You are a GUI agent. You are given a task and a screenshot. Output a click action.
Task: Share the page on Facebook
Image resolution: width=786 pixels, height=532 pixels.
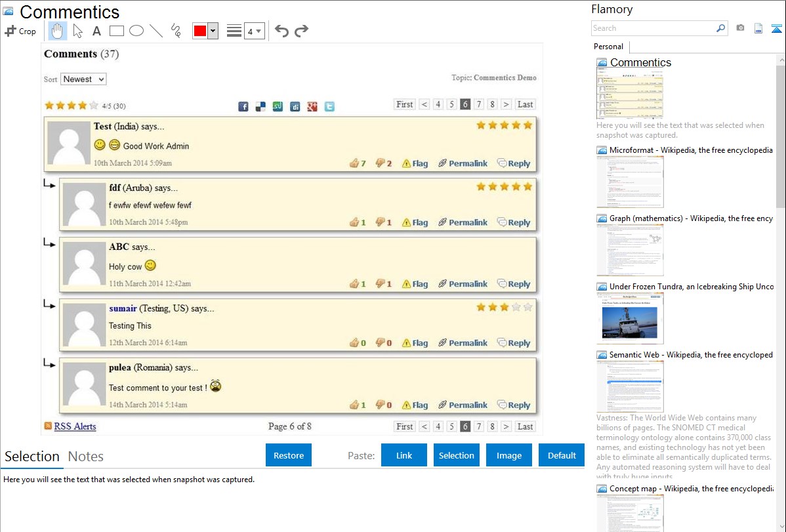point(243,106)
